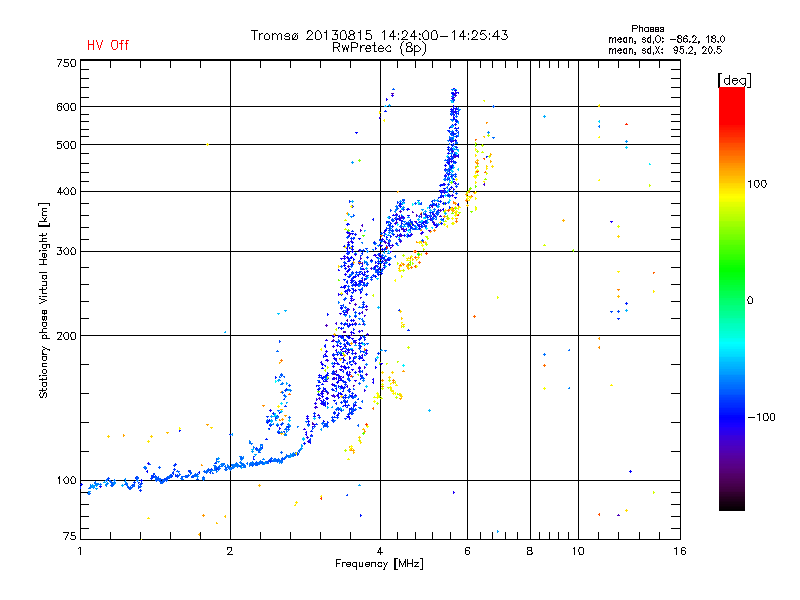Screen dimensions: 800x600
Task: Click the 'Phases' header text
Action: tap(647, 29)
